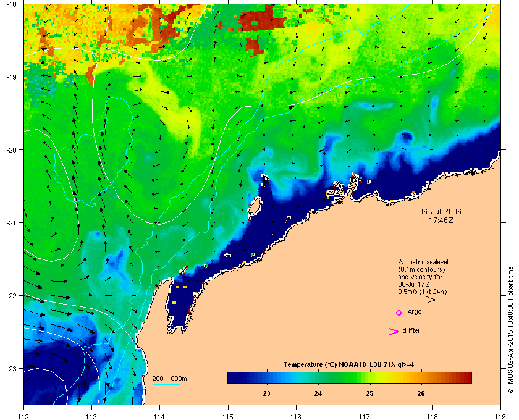
Task: Click latitude axis label -22
Action: pos(12,295)
